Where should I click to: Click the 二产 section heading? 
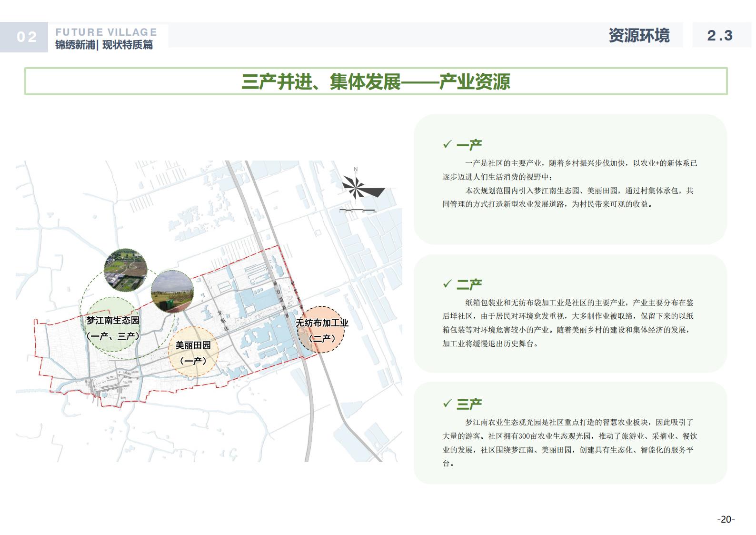point(469,284)
